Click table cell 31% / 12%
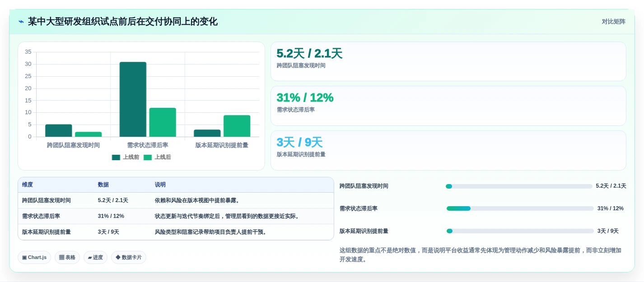The image size is (644, 282). pos(111,216)
